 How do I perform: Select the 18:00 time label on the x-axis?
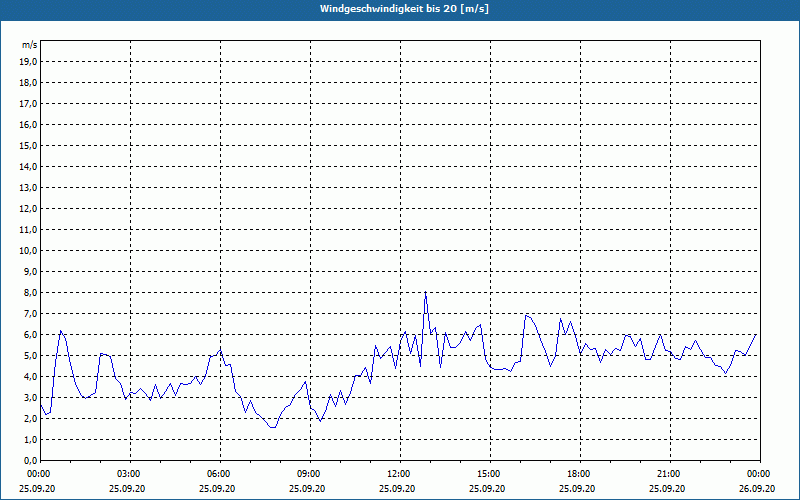pos(578,474)
